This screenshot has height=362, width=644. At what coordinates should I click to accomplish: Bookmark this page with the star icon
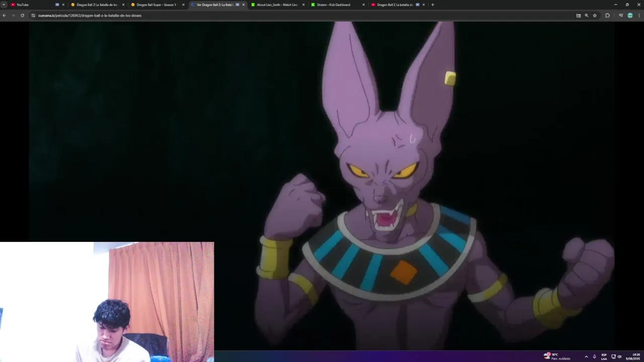coord(595,16)
